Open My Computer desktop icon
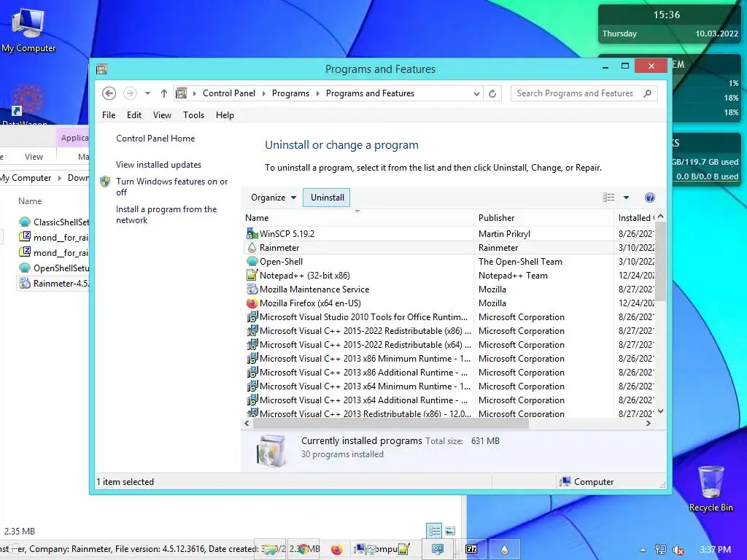Screen dimensions: 747x560 pyautogui.click(x=28, y=29)
